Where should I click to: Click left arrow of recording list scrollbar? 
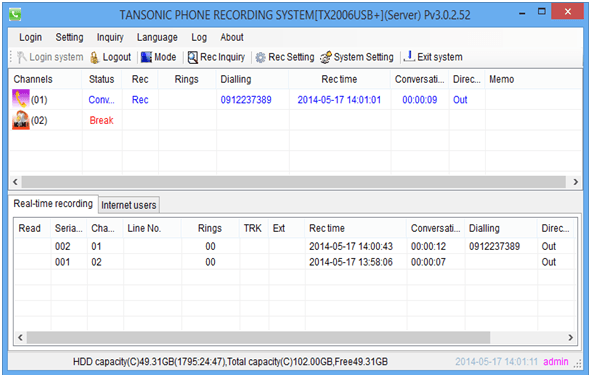[20, 337]
